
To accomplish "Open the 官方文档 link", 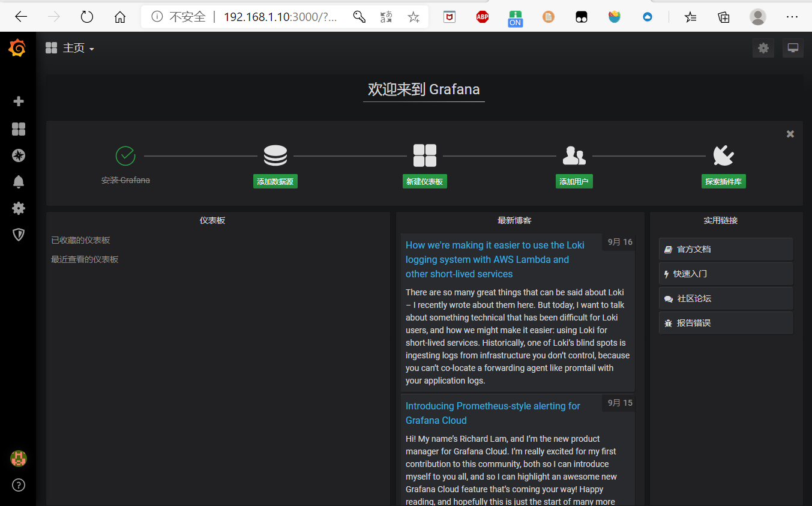I will pos(726,249).
